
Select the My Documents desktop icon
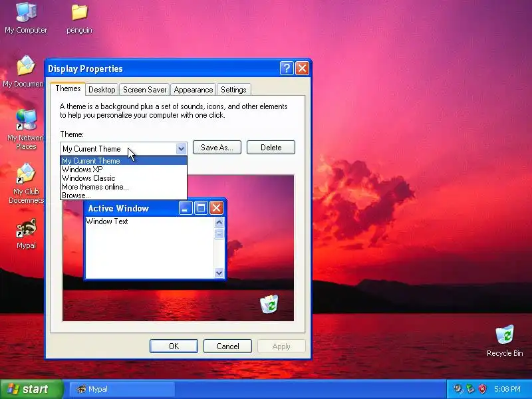(x=23, y=71)
